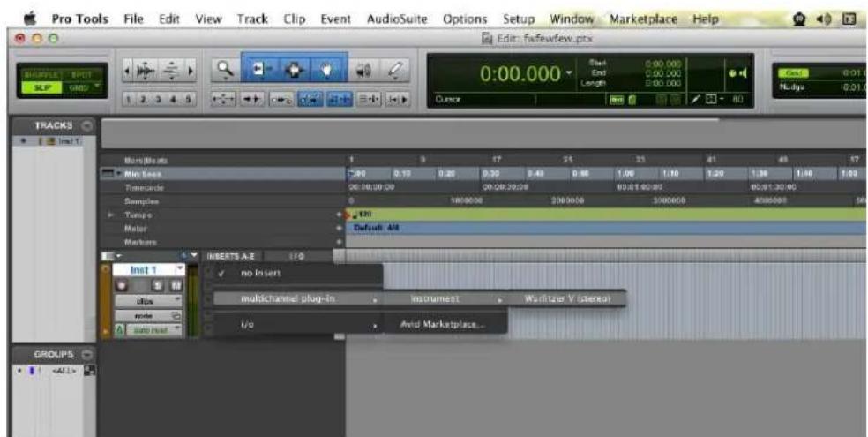This screenshot has width=868, height=437.
Task: Record-enable the Inst 1 track
Action: point(122,285)
